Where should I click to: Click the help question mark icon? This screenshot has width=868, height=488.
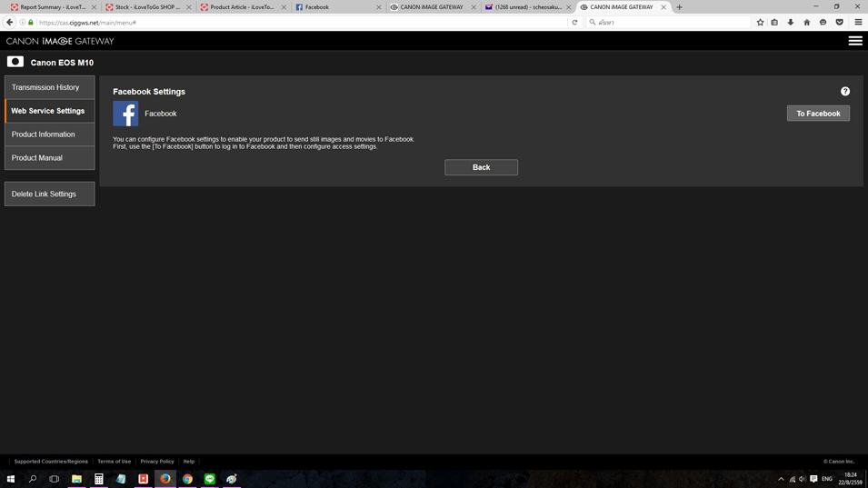844,91
